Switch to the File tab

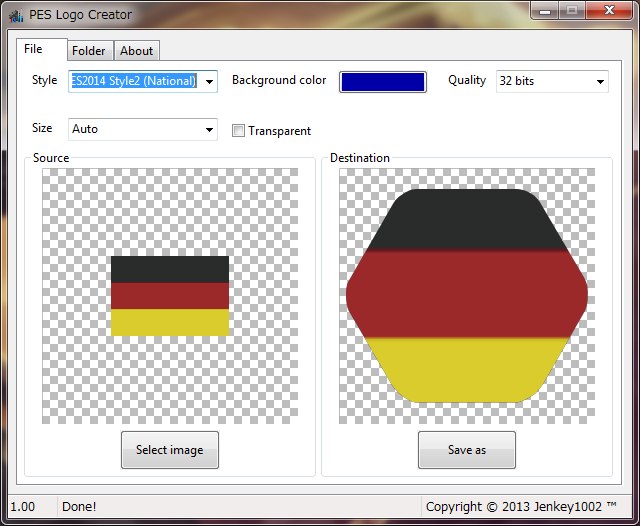point(42,49)
